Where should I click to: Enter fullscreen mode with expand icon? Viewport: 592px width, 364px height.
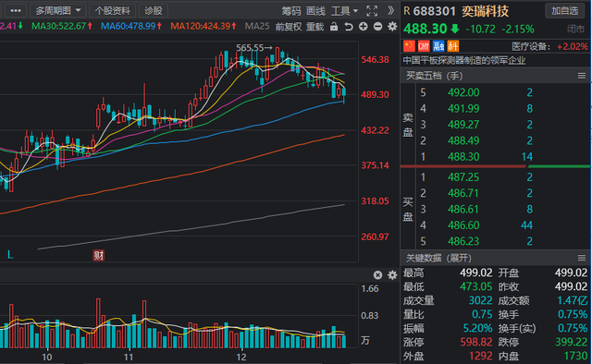pos(372,11)
